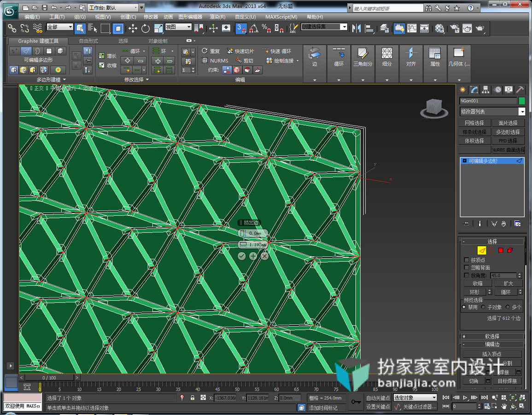
Task: Confirm extrude with the checkmark caddy button
Action: (x=241, y=256)
